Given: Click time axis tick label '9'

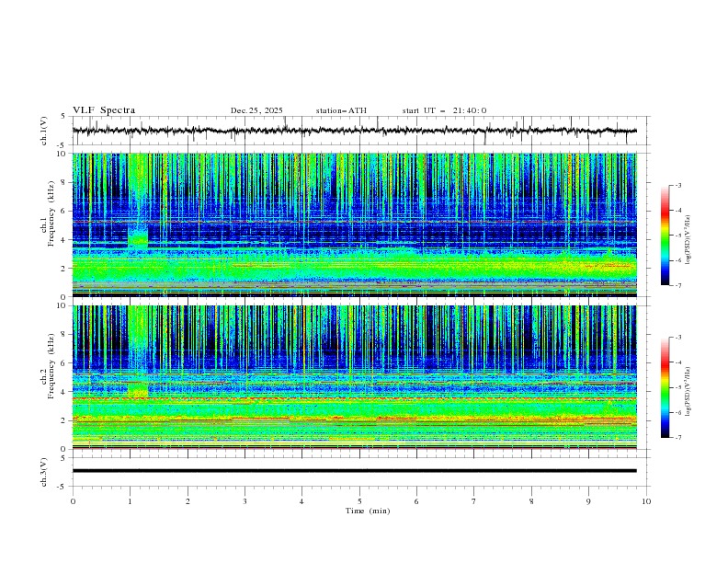Looking at the screenshot, I should click(x=588, y=501).
